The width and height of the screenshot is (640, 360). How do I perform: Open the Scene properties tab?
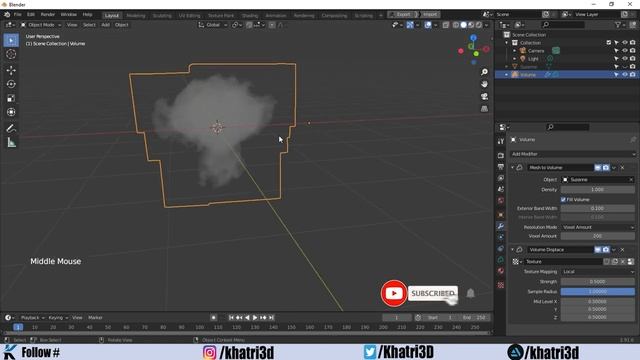[501, 189]
